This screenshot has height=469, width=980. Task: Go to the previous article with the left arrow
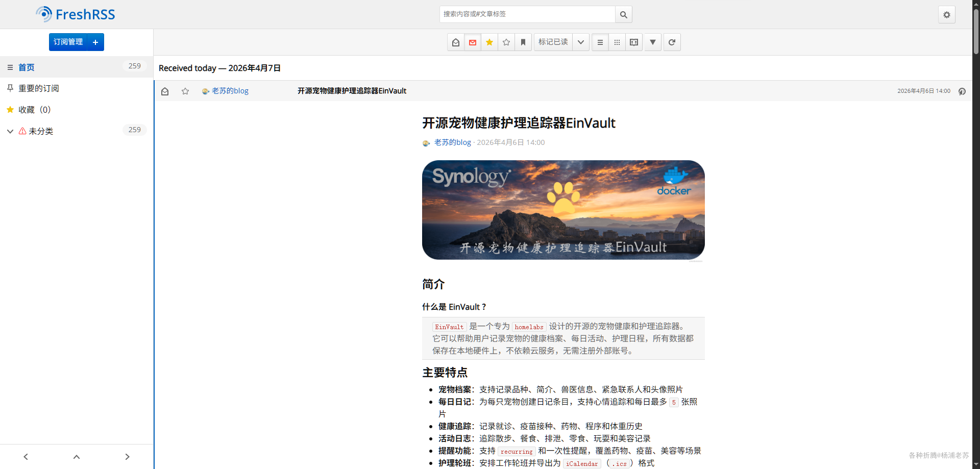[26, 457]
